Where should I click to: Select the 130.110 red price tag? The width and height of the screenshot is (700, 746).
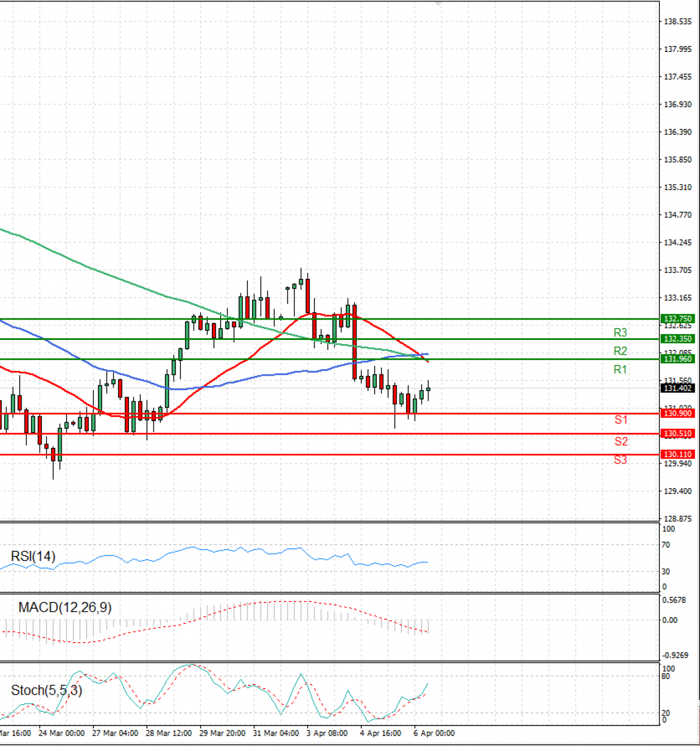(x=677, y=454)
